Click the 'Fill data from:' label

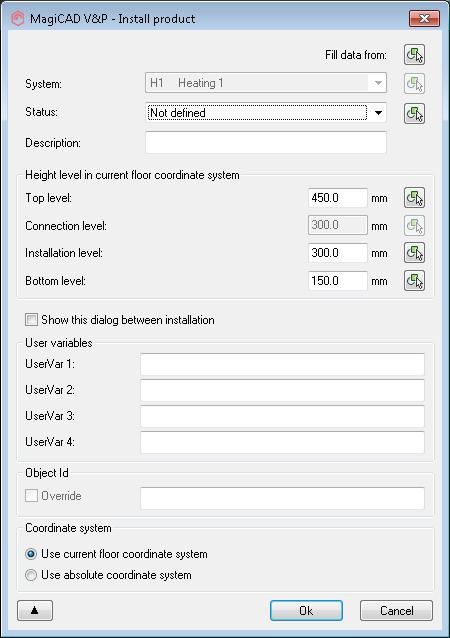coord(356,55)
